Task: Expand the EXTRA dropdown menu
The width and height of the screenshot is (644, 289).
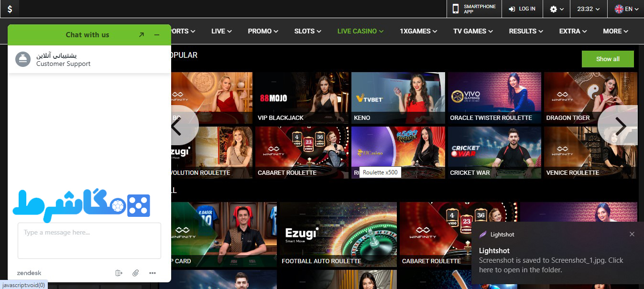Action: pos(573,31)
